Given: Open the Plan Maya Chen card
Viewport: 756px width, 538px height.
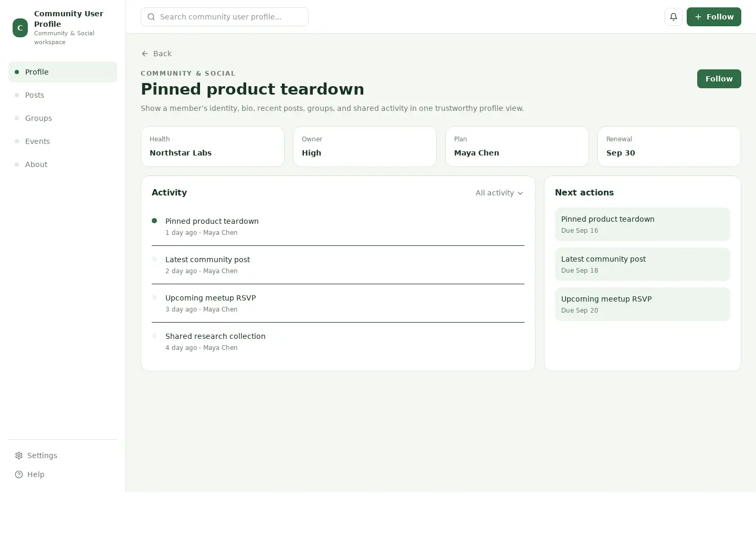Looking at the screenshot, I should click(x=517, y=147).
